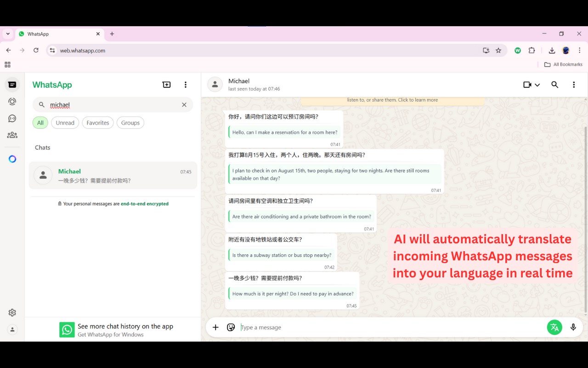The image size is (588, 368).
Task: Click message about reservation for a room
Action: coord(284,129)
